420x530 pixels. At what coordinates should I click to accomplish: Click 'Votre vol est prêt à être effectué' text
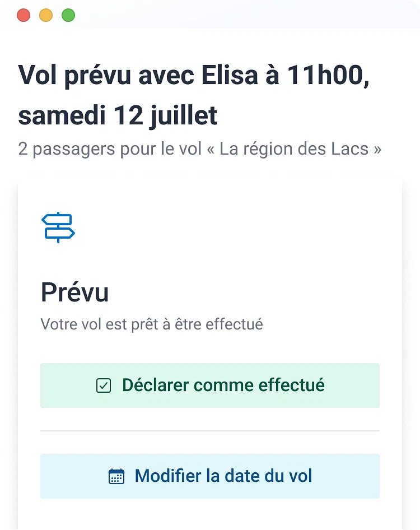point(152,324)
